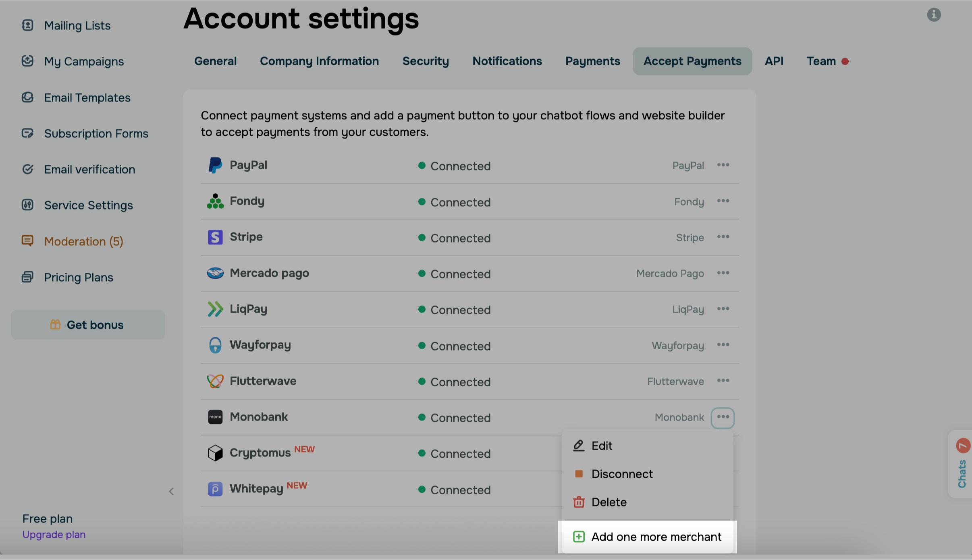Click the Service Settings sidebar icon
The height and width of the screenshot is (560, 972).
[27, 205]
